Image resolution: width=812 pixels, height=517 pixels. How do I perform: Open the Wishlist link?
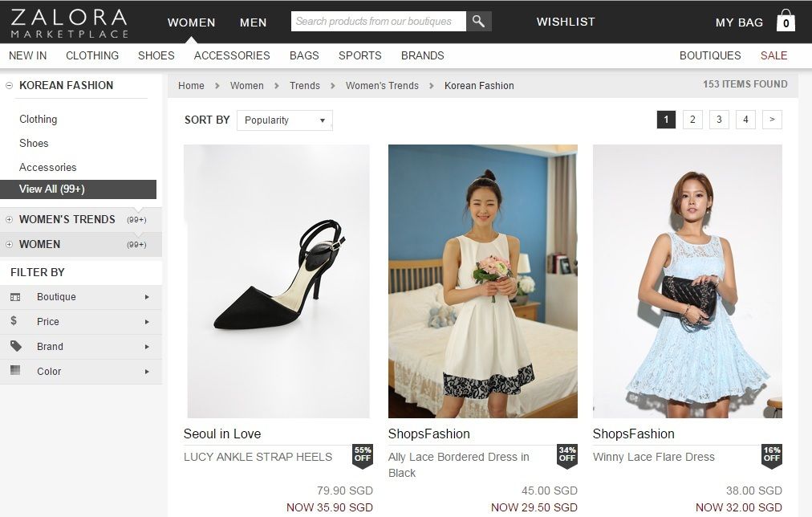(x=566, y=22)
